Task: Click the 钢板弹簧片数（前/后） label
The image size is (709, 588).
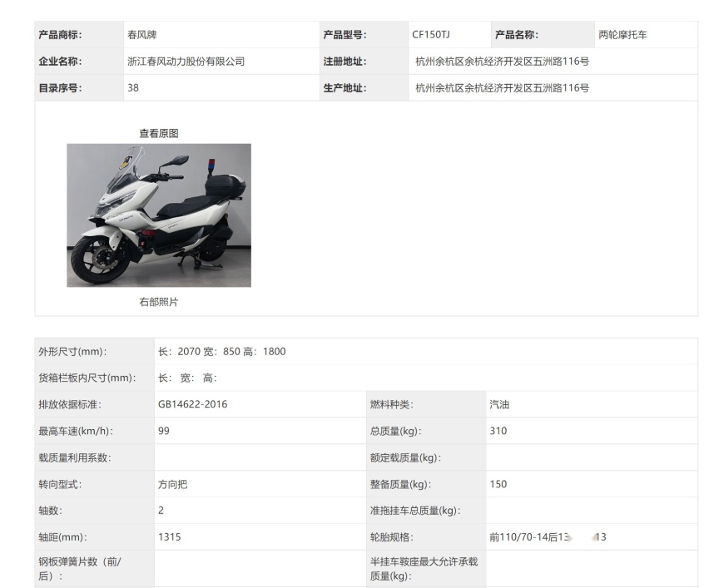Action: coord(80,569)
